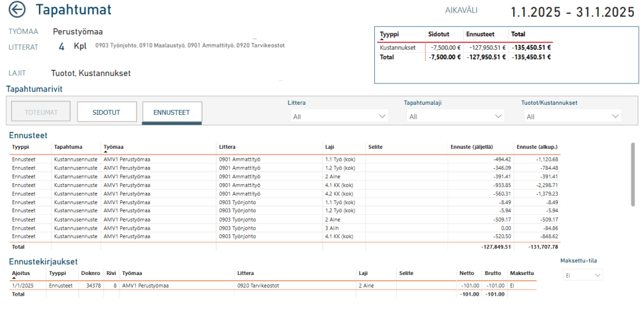This screenshot has height=319, width=644.
Task: Select the 0901 Ammattityö 2 Aine row
Action: (284, 176)
